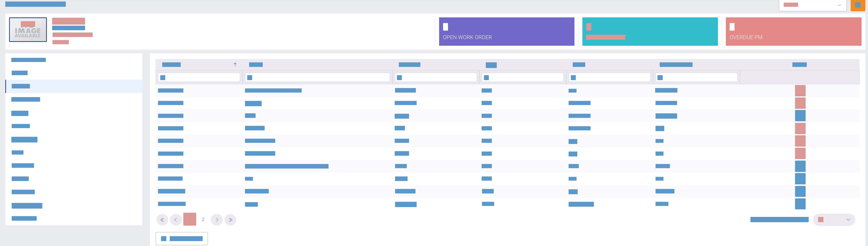Open the rows-per-page dropdown
The height and width of the screenshot is (246, 868).
point(834,220)
